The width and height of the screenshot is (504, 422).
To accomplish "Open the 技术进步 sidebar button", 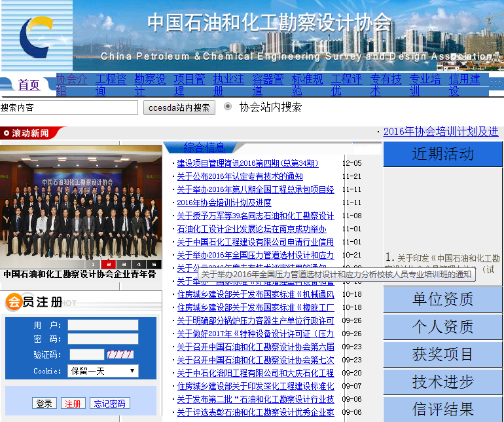I will [442, 382].
